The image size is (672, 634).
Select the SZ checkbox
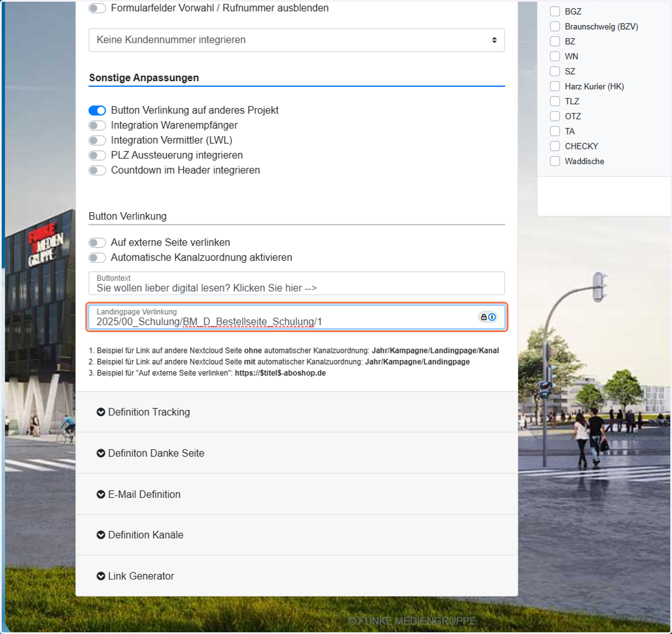click(555, 71)
